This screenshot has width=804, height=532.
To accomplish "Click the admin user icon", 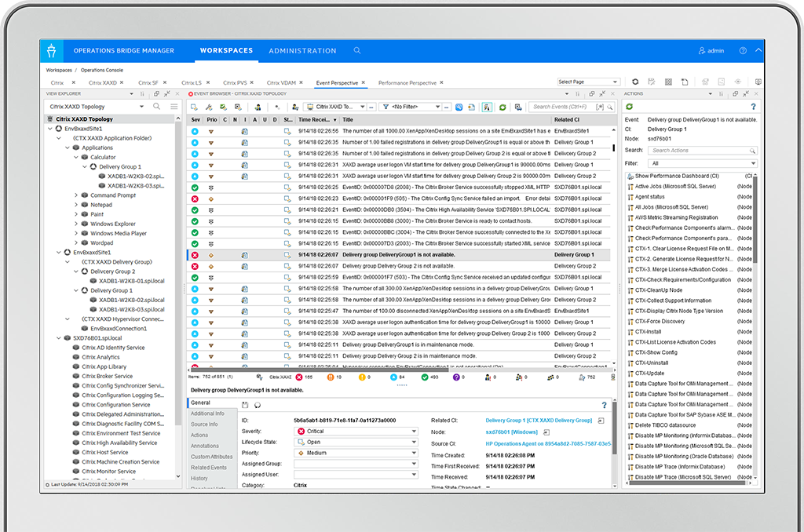I will (701, 51).
